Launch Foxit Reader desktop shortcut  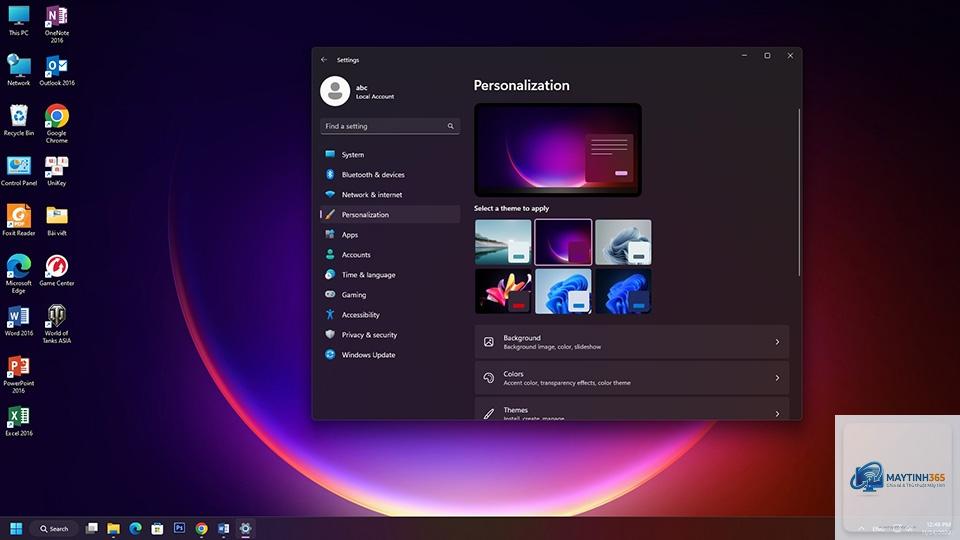pyautogui.click(x=18, y=220)
